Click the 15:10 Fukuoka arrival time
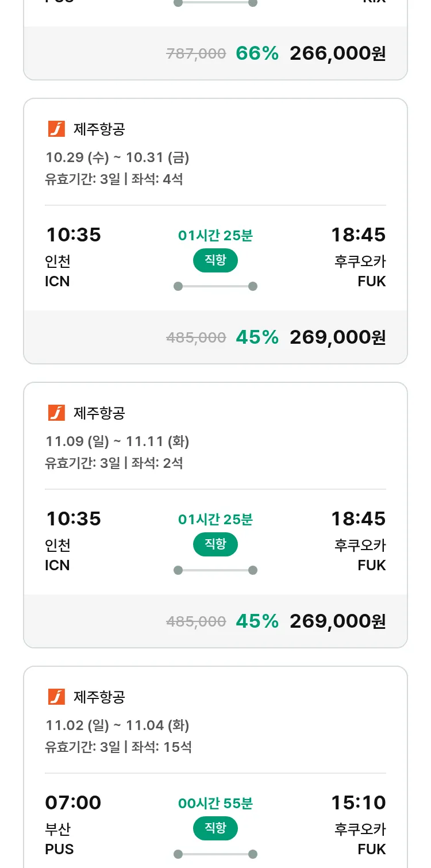This screenshot has height=868, width=431. pyautogui.click(x=358, y=802)
